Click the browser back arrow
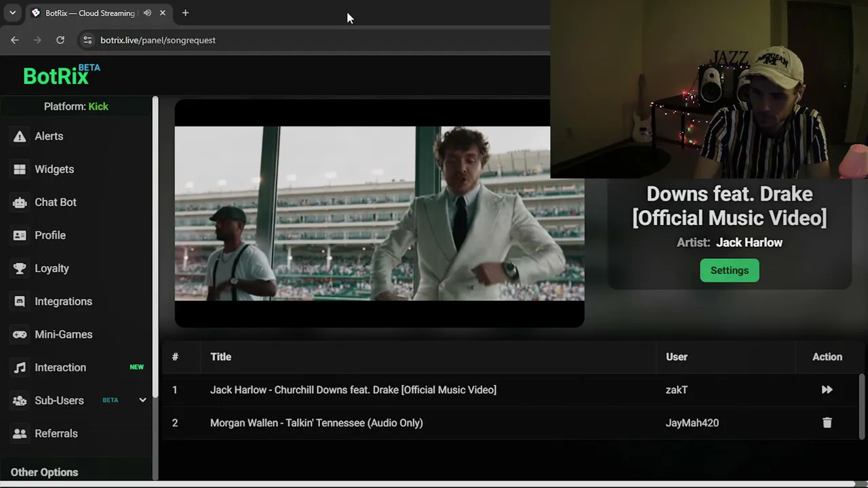868x488 pixels. pyautogui.click(x=15, y=40)
